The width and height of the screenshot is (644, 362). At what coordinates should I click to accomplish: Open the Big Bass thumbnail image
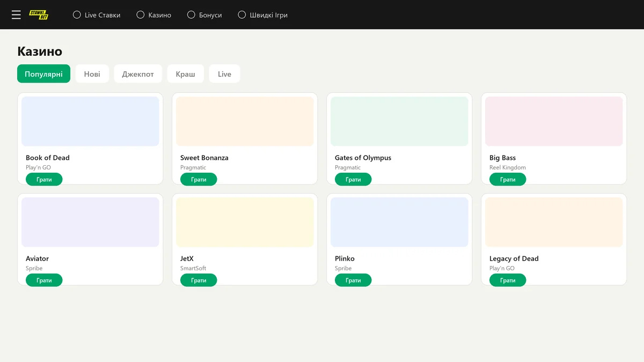coord(554,121)
